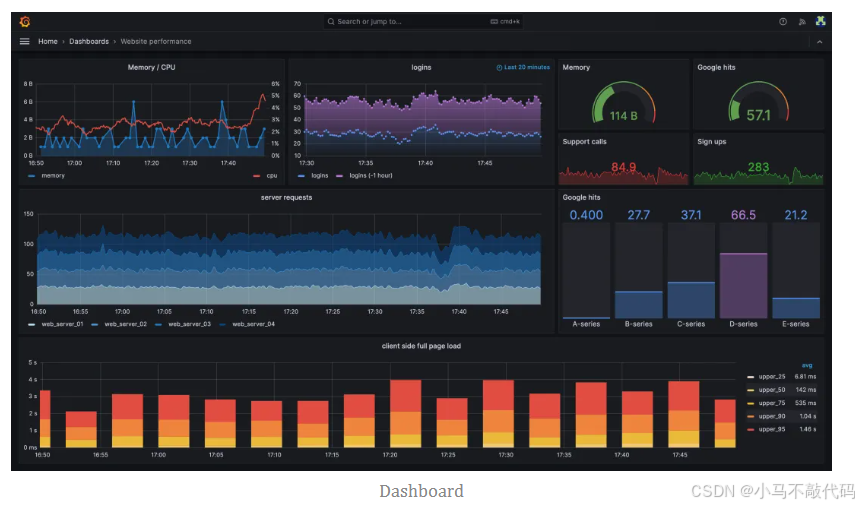Sort legend by the avg column header
The height and width of the screenshot is (506, 859).
click(x=807, y=365)
